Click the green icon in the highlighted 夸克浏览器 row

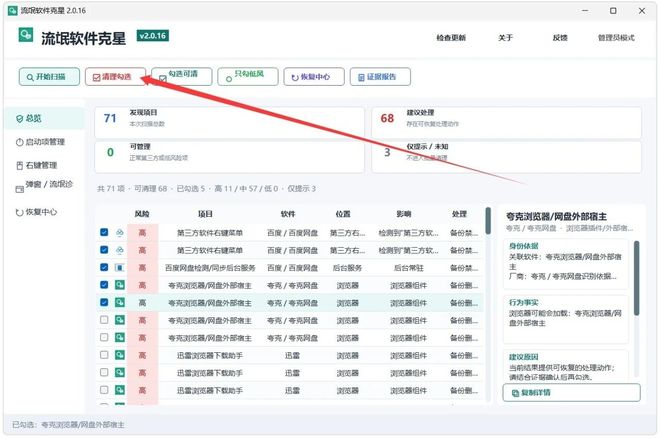coord(120,303)
